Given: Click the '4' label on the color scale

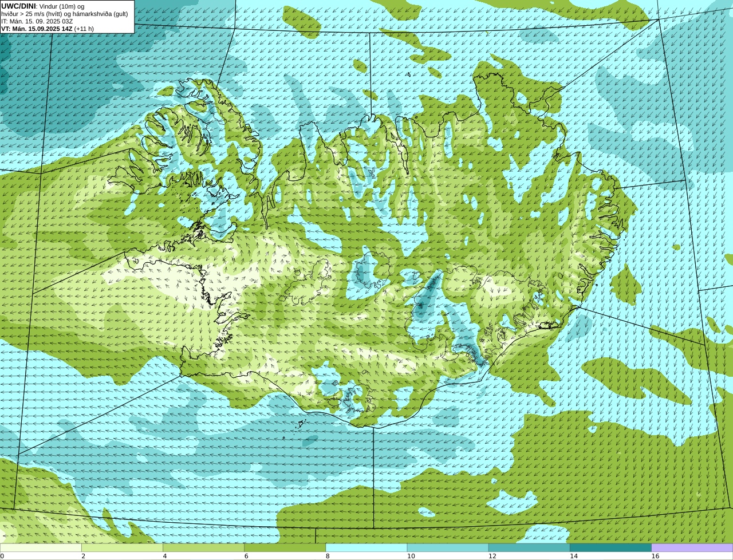Looking at the screenshot, I should point(165,556).
